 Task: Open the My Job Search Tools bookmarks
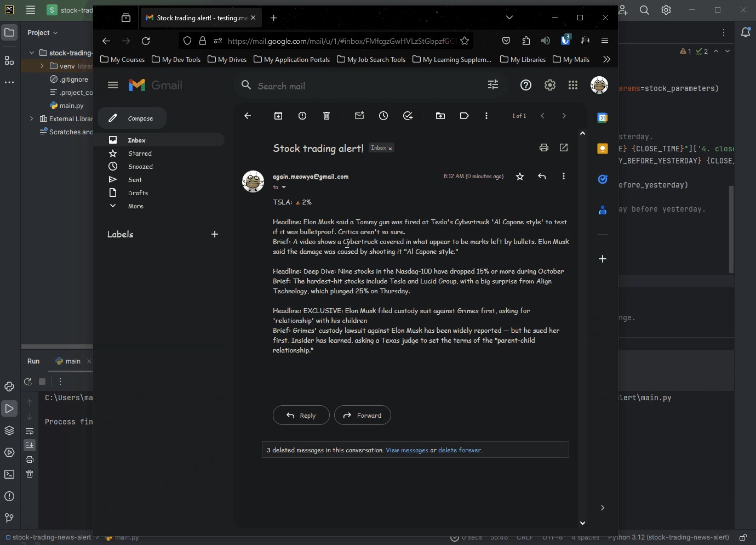(x=371, y=59)
